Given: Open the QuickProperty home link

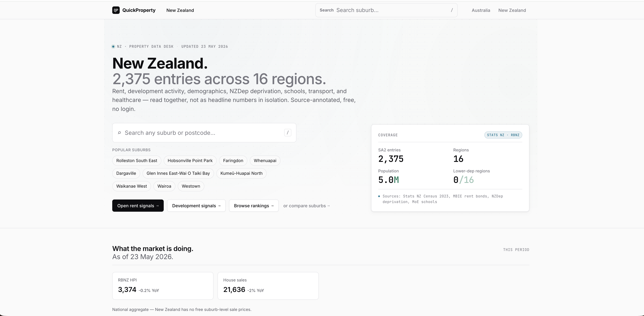Looking at the screenshot, I should click(134, 10).
